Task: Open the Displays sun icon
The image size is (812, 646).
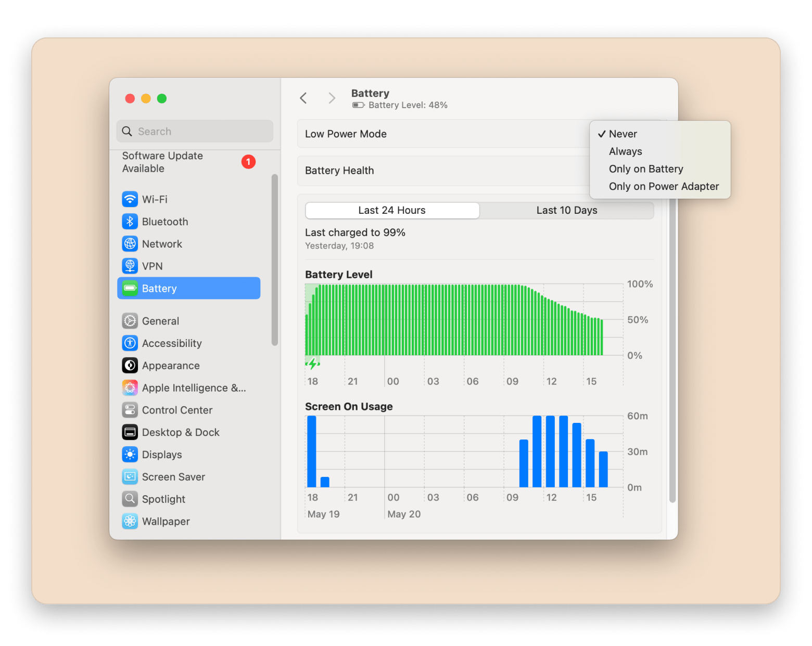Action: (x=130, y=455)
